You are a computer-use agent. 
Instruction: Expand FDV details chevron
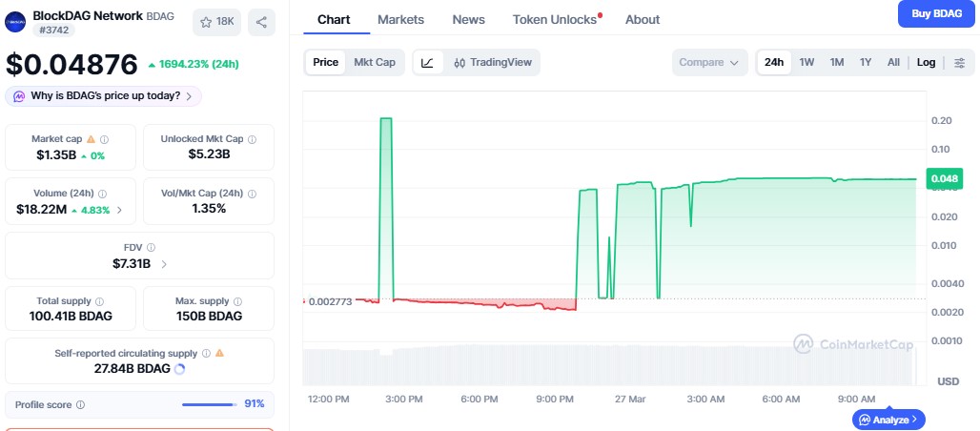pos(164,264)
